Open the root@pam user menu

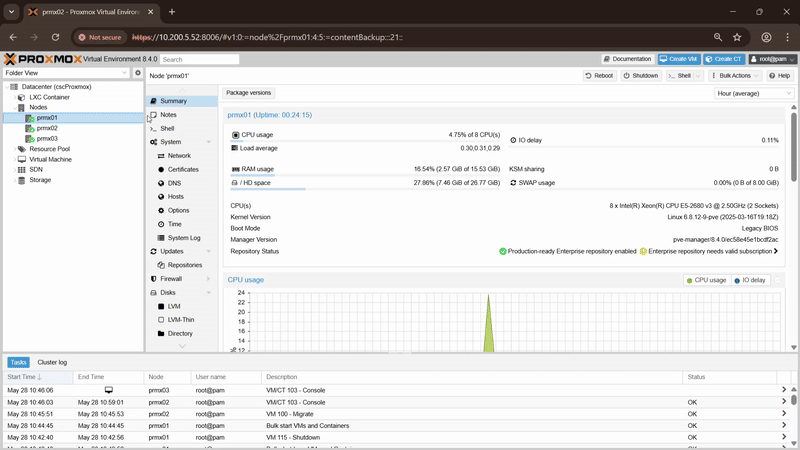click(772, 59)
